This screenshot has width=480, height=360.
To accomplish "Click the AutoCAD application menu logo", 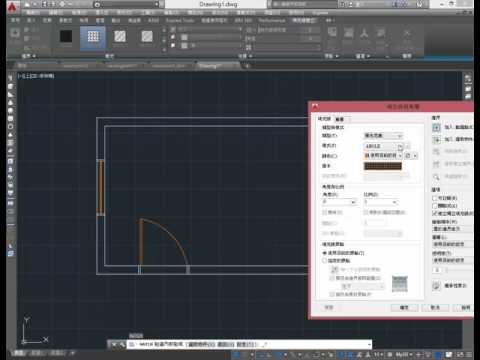I will 12,7.
